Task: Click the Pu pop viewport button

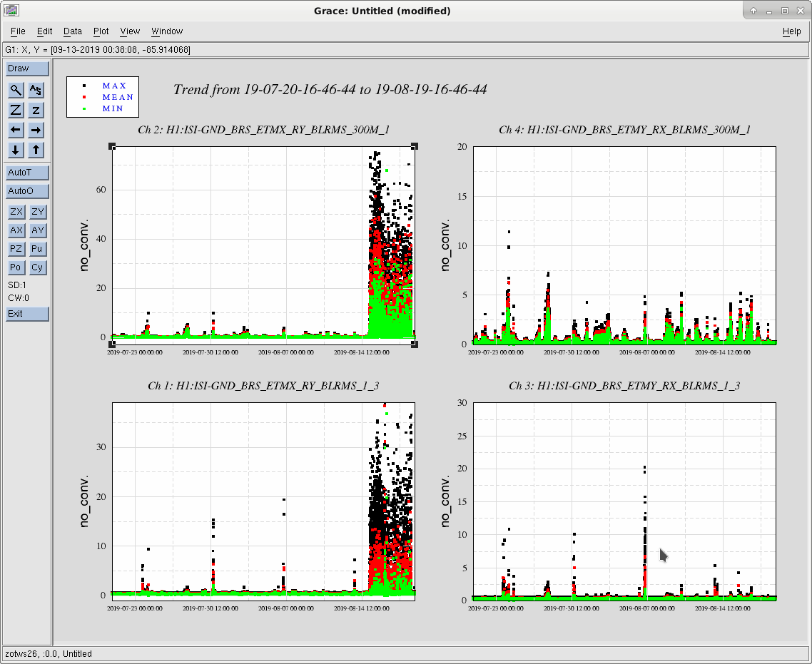Action: pyautogui.click(x=37, y=249)
